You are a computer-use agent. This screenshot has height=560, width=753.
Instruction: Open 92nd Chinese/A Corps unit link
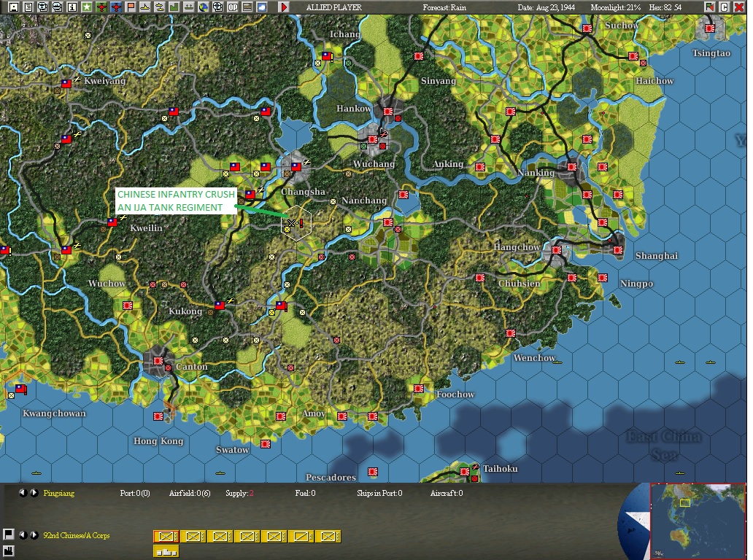(x=77, y=535)
